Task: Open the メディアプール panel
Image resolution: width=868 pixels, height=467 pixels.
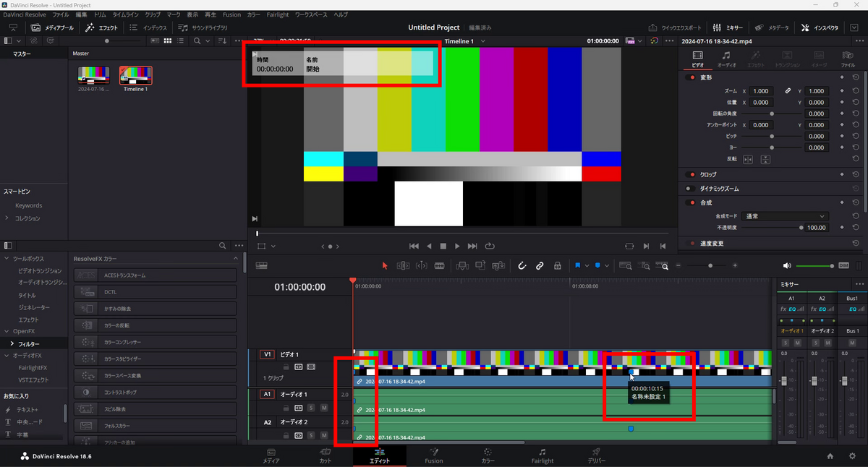Action: pos(55,27)
